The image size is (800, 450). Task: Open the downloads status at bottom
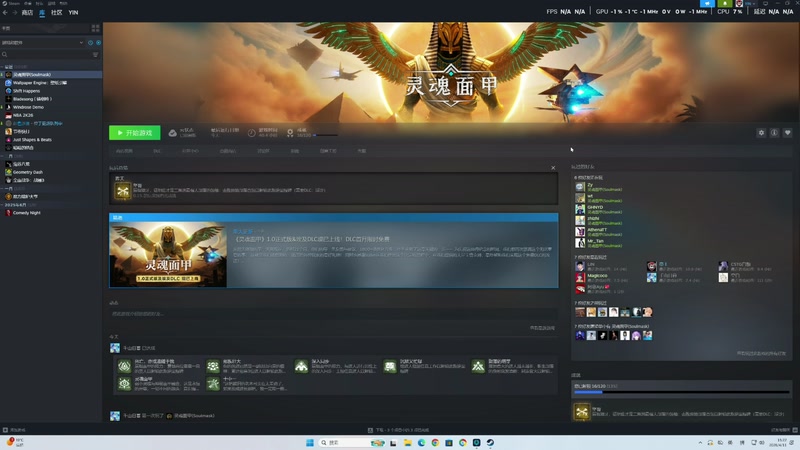(399, 430)
